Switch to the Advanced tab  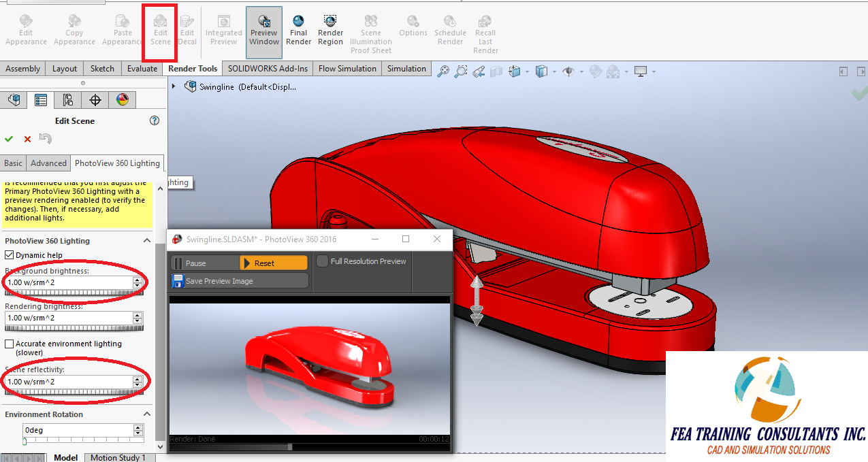point(48,163)
